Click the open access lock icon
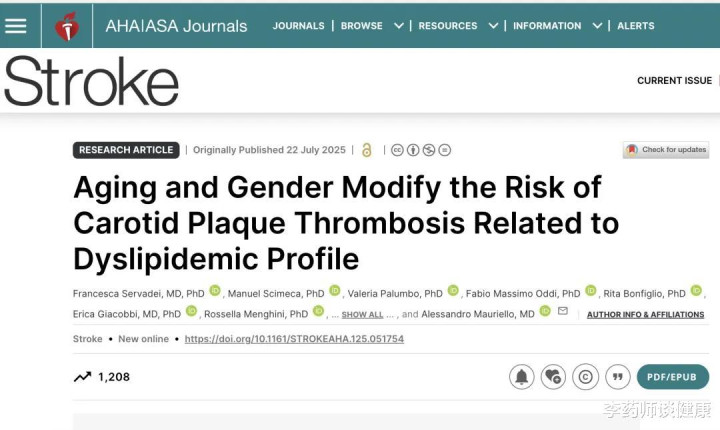The height and width of the screenshot is (430, 720). click(x=367, y=150)
